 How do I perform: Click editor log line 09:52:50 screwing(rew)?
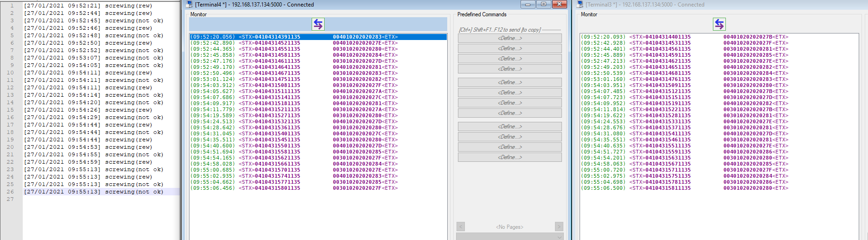pos(88,43)
